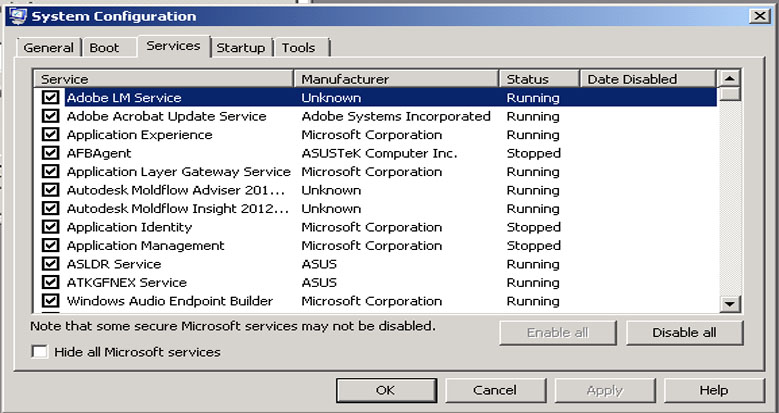Go to the Tools tab

(x=302, y=48)
